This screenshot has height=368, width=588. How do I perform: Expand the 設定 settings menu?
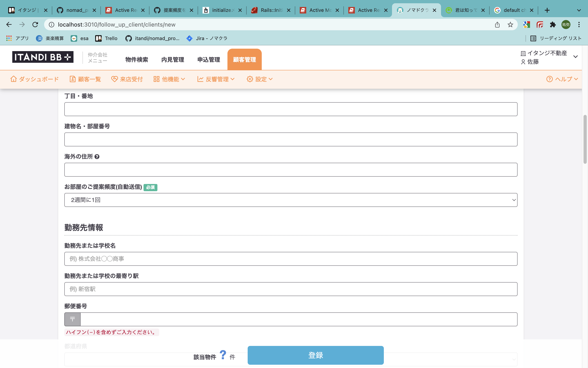260,79
